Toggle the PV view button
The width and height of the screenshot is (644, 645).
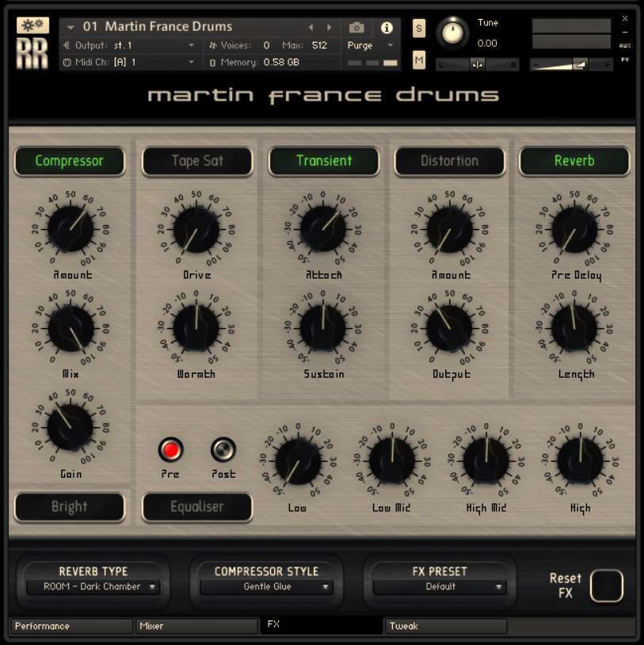[625, 59]
